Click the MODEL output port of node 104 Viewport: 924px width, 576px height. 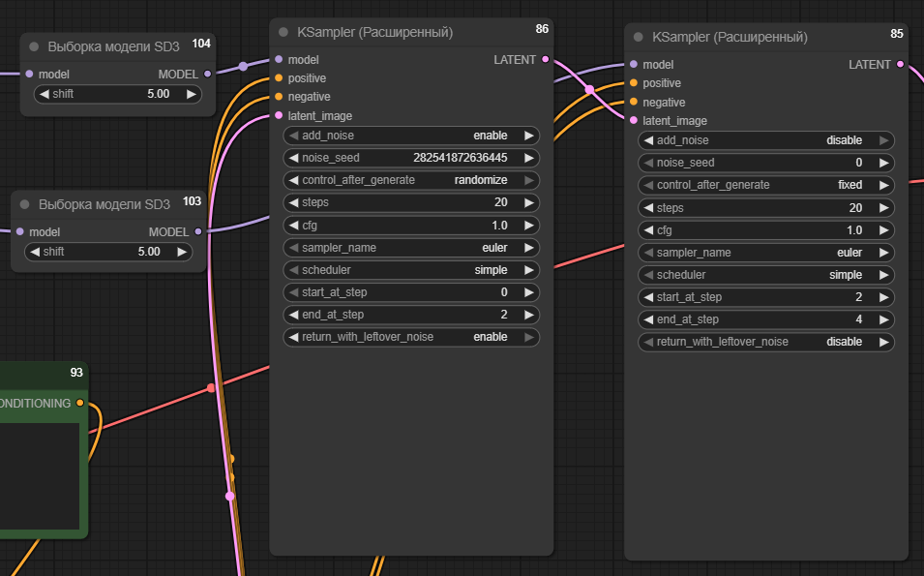(x=207, y=74)
